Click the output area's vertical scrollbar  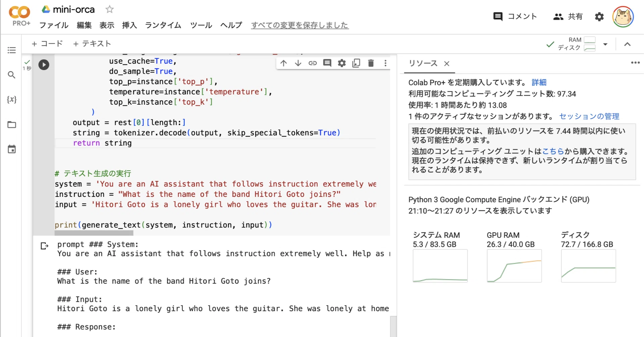[x=393, y=326]
